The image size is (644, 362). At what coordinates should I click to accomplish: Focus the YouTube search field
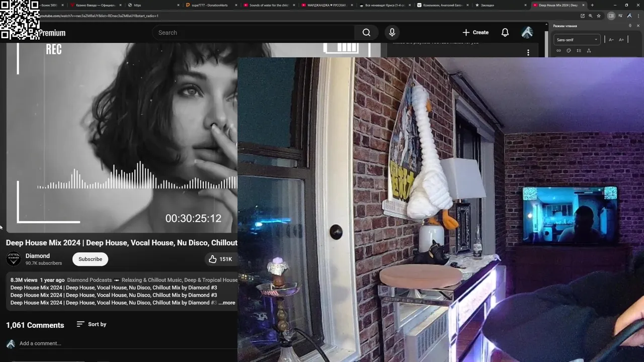(x=254, y=33)
